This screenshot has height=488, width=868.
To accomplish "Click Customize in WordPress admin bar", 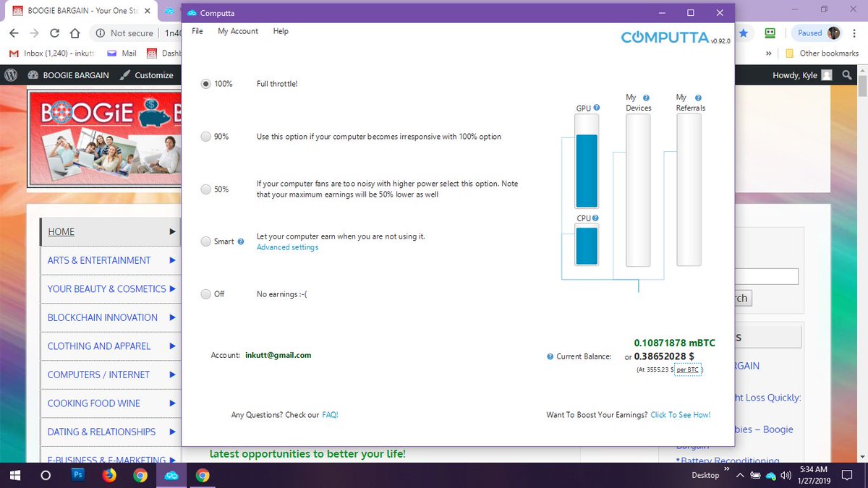I will pos(147,74).
